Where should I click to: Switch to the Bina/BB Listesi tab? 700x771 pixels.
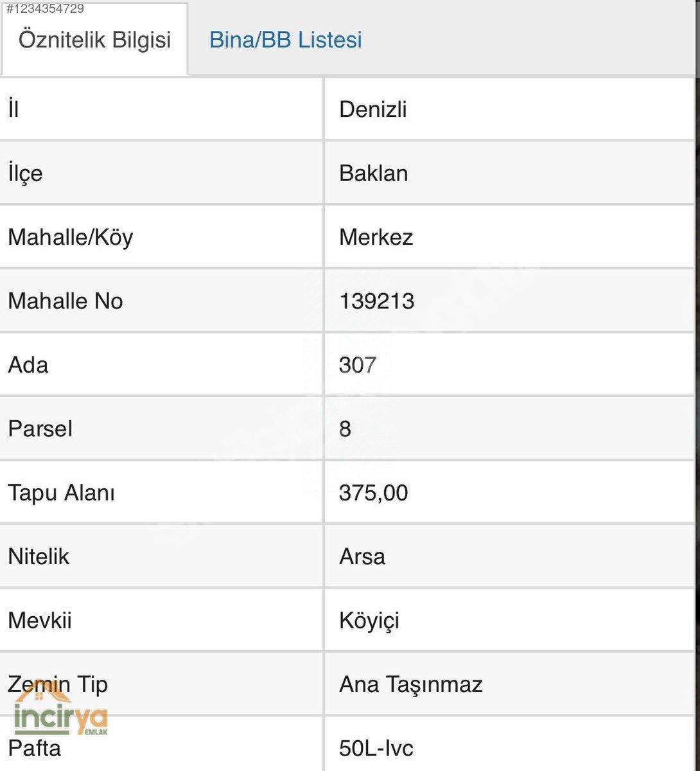[x=286, y=40]
